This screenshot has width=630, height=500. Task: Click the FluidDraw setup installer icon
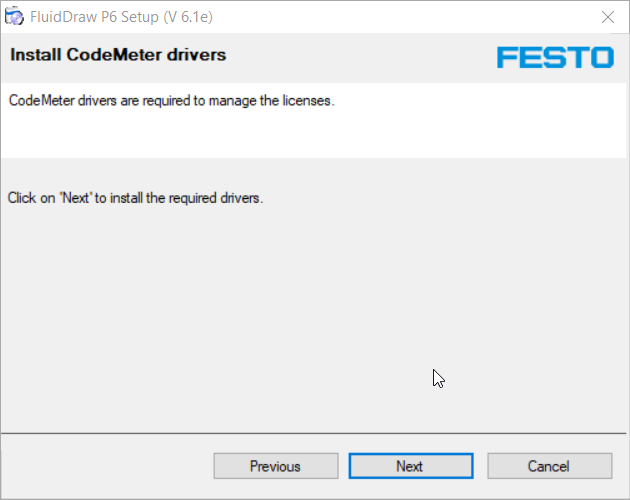pyautogui.click(x=14, y=16)
